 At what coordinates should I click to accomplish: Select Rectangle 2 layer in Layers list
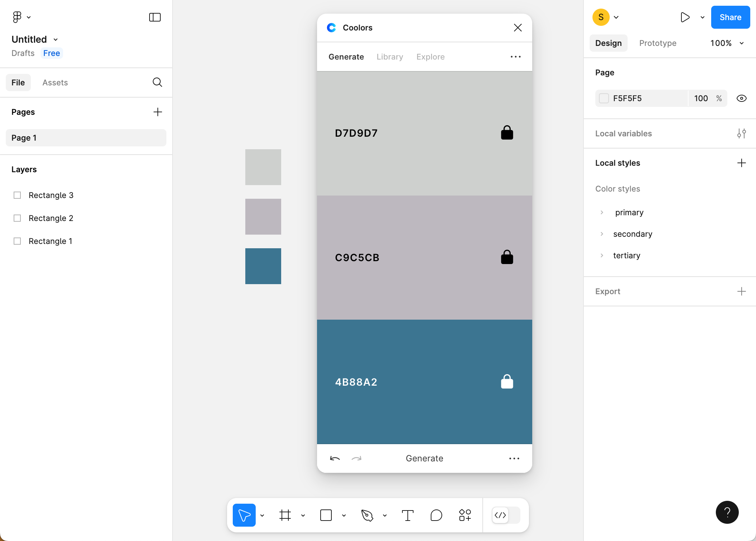pos(51,218)
